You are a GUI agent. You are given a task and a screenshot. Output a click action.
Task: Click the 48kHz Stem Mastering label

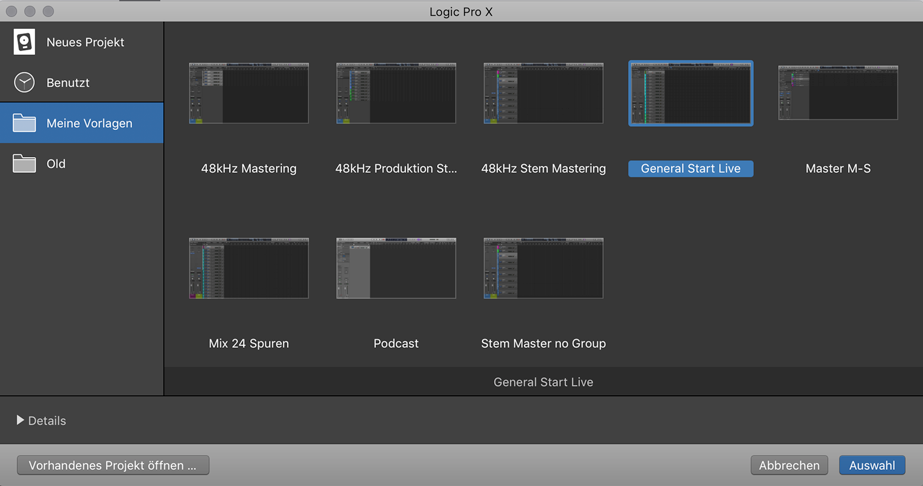[543, 168]
